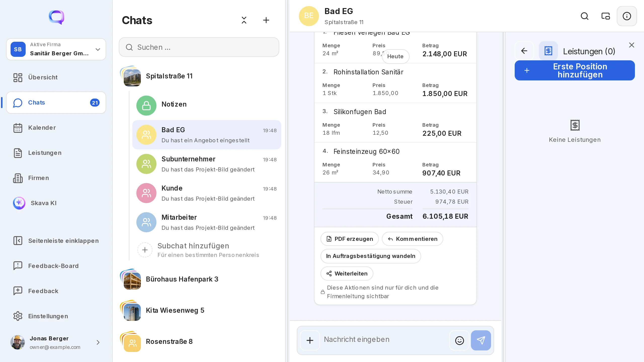Image resolution: width=644 pixels, height=362 pixels.
Task: Click PDF erzeugen button
Action: pos(349,239)
